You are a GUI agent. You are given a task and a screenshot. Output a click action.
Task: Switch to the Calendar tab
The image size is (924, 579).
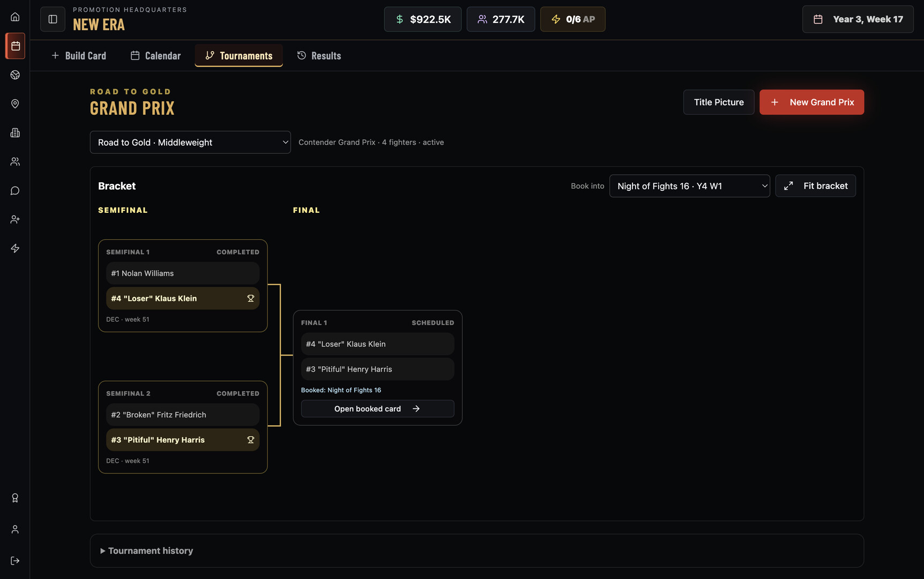(x=156, y=56)
